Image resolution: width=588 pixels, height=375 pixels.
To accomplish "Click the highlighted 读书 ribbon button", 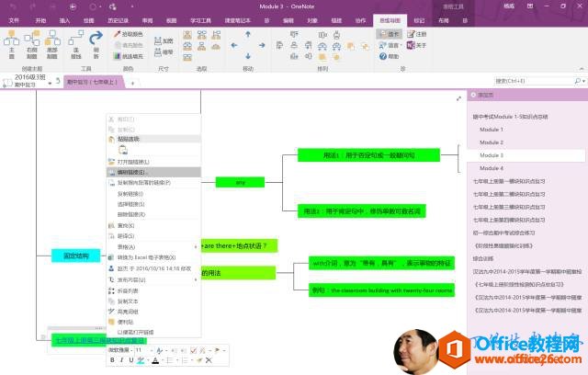I will (x=389, y=34).
